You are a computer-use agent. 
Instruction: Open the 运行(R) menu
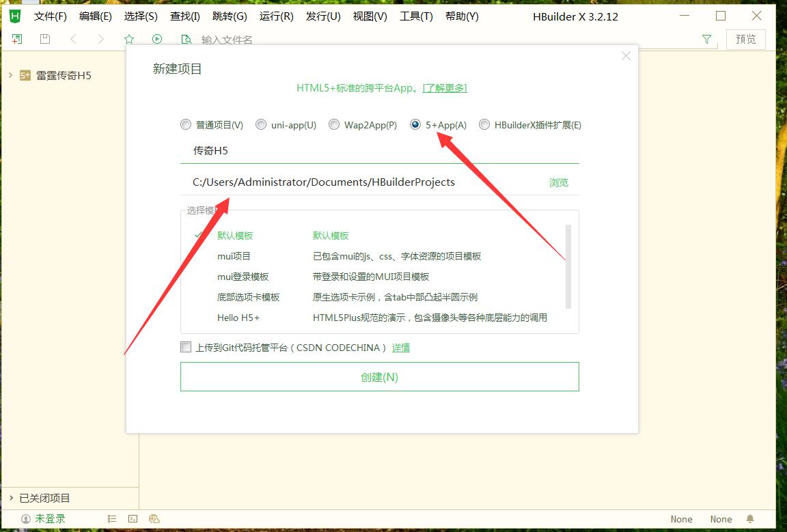pyautogui.click(x=276, y=16)
